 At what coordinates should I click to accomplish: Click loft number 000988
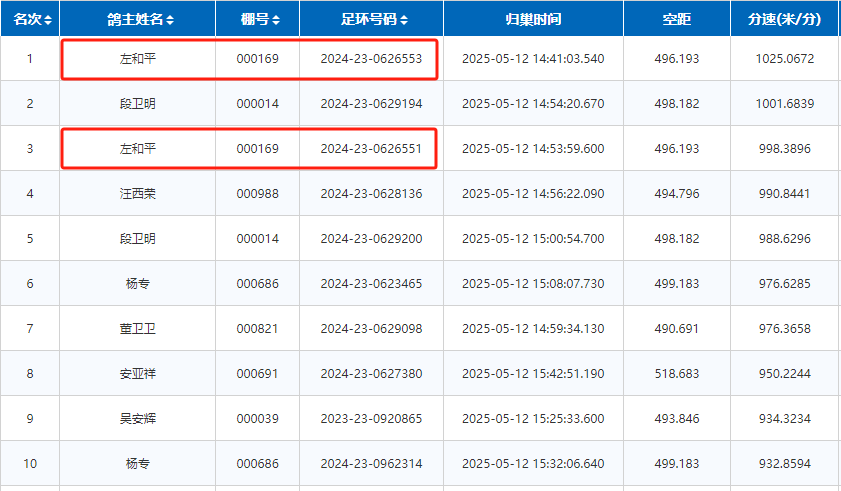point(257,194)
